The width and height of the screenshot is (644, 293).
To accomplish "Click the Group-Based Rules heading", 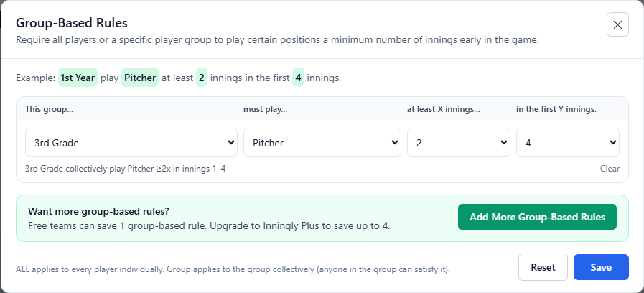I will click(x=72, y=23).
